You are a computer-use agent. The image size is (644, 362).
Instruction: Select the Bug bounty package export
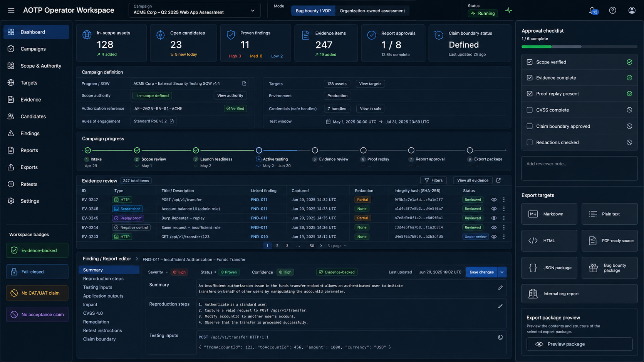click(x=609, y=268)
